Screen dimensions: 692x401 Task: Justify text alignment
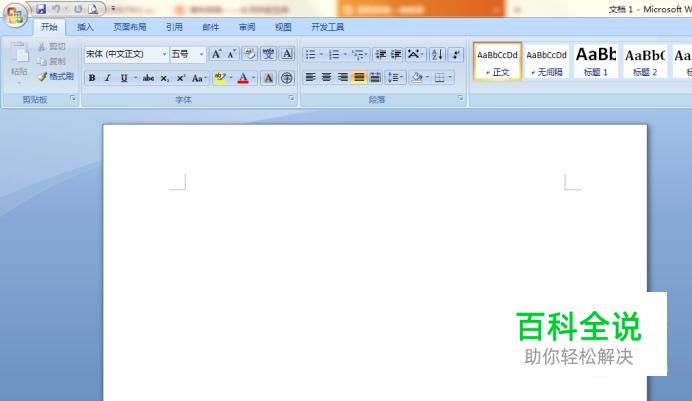pos(359,78)
